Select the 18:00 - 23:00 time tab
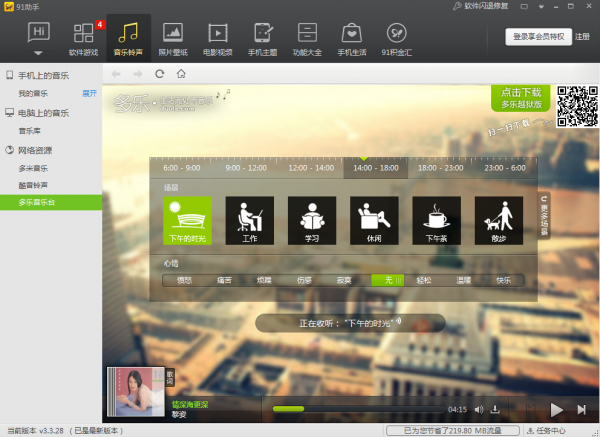The width and height of the screenshot is (600, 437). (440, 168)
